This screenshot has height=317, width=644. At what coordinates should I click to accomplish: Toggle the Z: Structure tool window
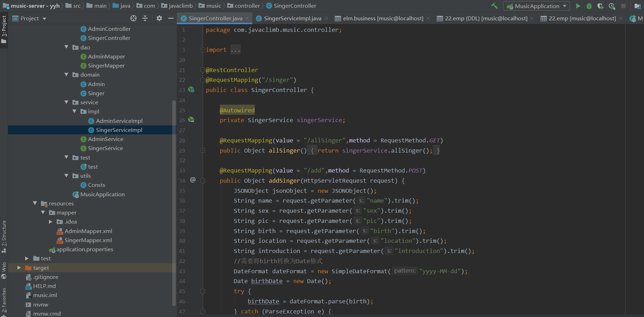(4, 236)
